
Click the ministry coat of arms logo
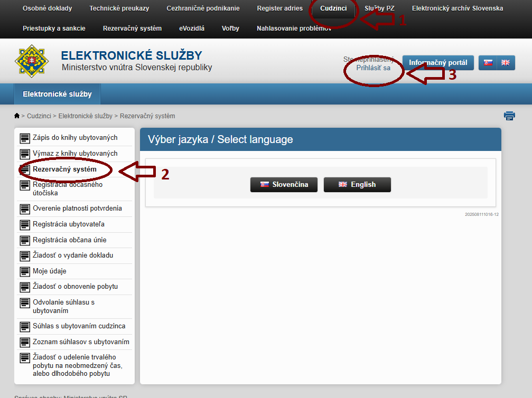31,61
